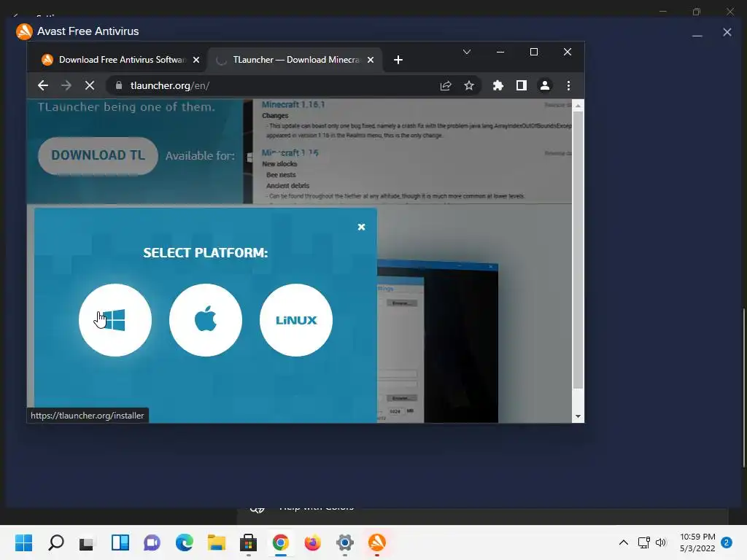Open Chrome extensions puzzle icon

coord(498,86)
